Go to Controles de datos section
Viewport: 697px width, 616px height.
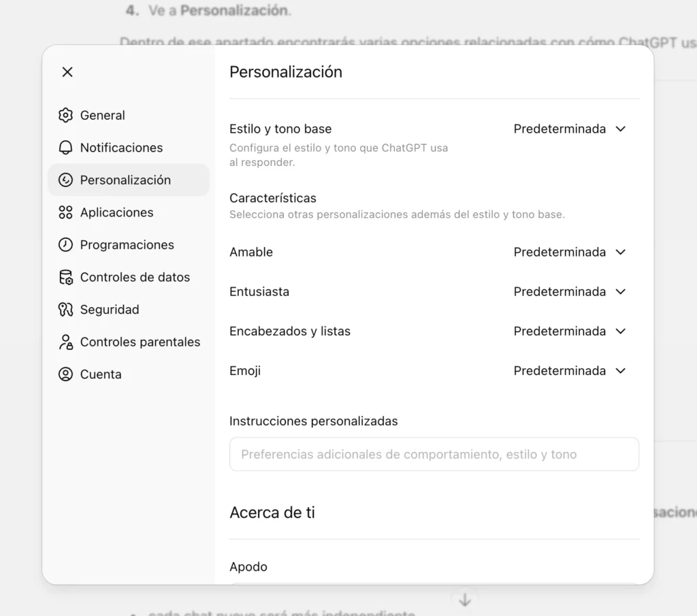[135, 277]
